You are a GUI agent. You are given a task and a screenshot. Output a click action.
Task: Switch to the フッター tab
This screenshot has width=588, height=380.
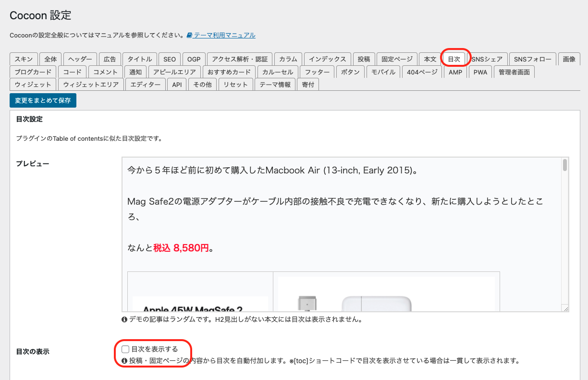coord(318,72)
